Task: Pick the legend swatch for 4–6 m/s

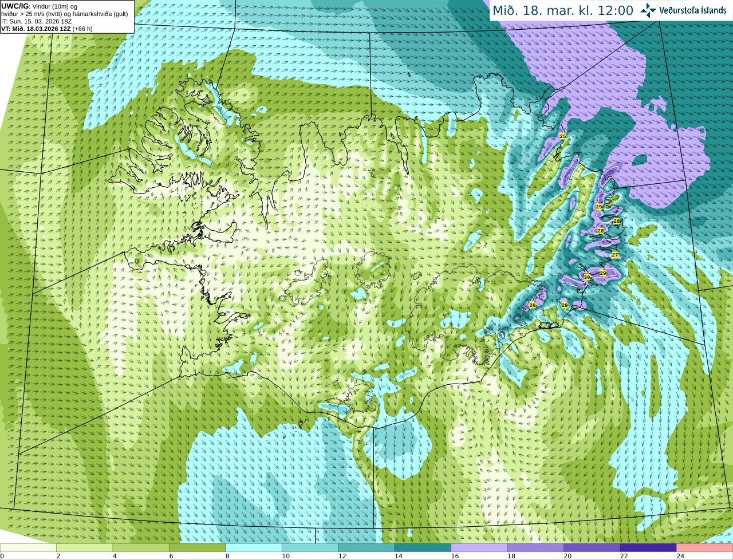Action: [141, 547]
